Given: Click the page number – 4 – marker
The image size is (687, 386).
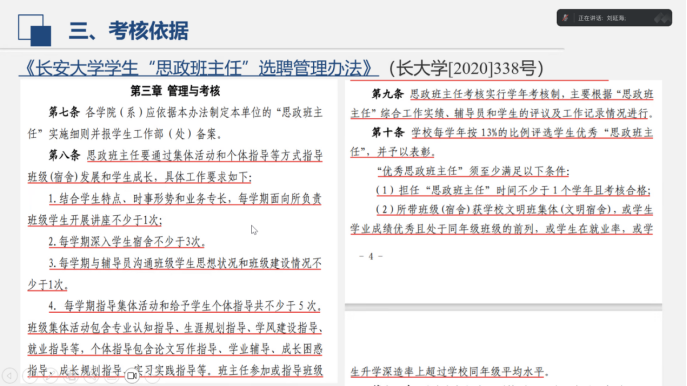Looking at the screenshot, I should tap(371, 256).
